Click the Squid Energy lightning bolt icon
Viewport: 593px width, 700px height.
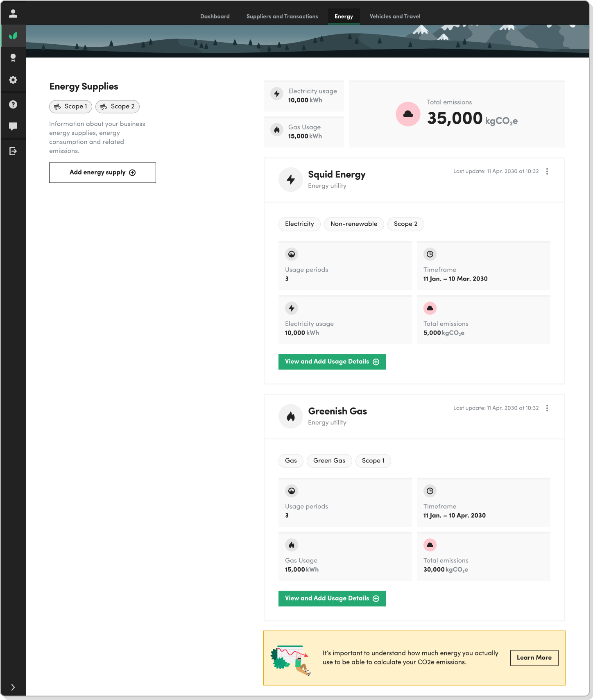pyautogui.click(x=291, y=179)
